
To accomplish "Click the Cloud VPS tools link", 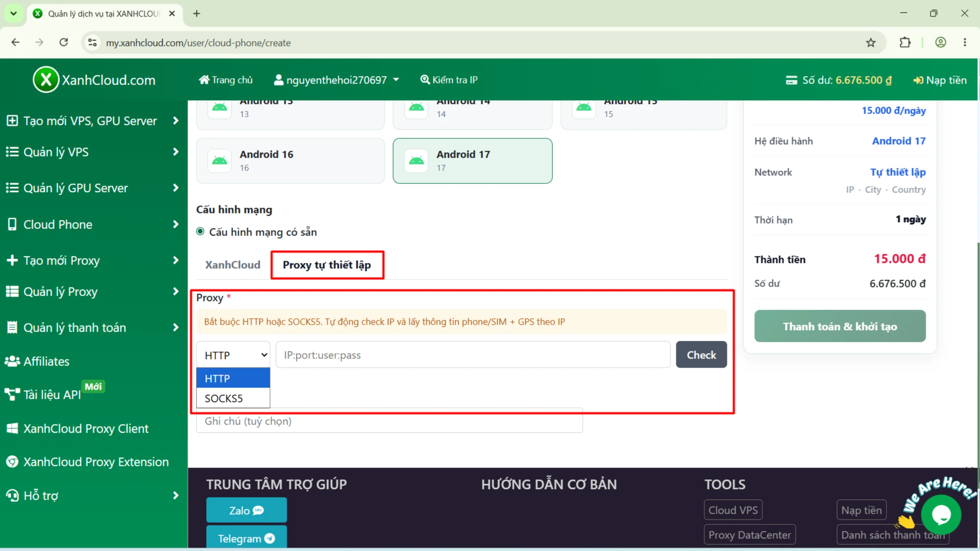I will click(x=733, y=510).
